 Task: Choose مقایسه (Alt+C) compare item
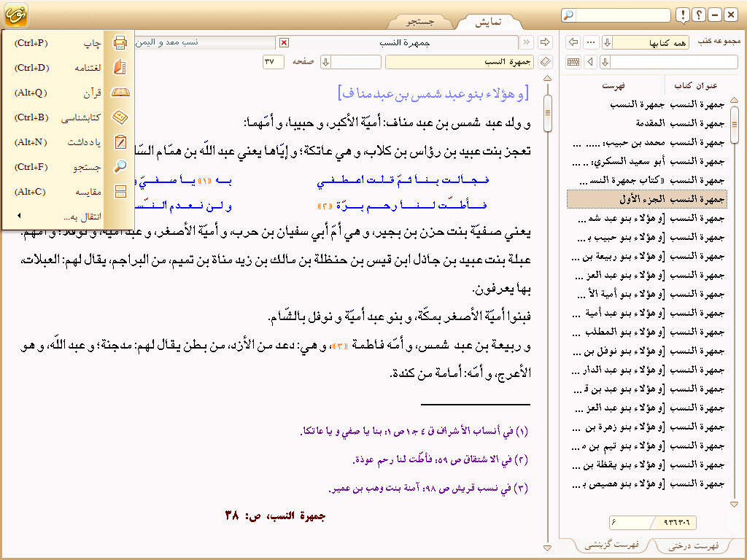click(68, 192)
